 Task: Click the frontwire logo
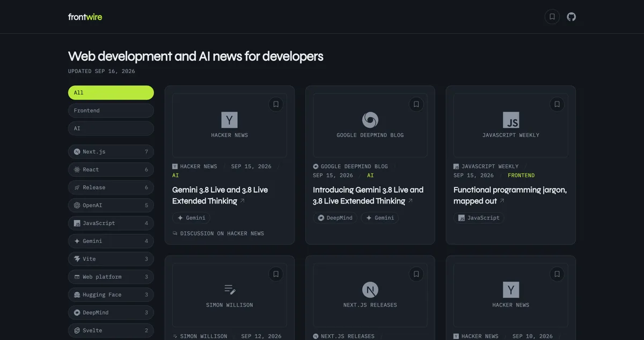pos(85,17)
